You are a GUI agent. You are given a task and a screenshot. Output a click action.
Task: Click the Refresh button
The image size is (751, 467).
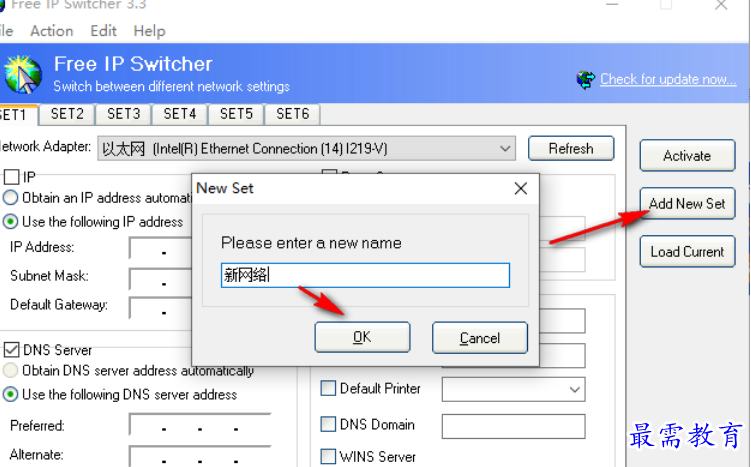(571, 148)
